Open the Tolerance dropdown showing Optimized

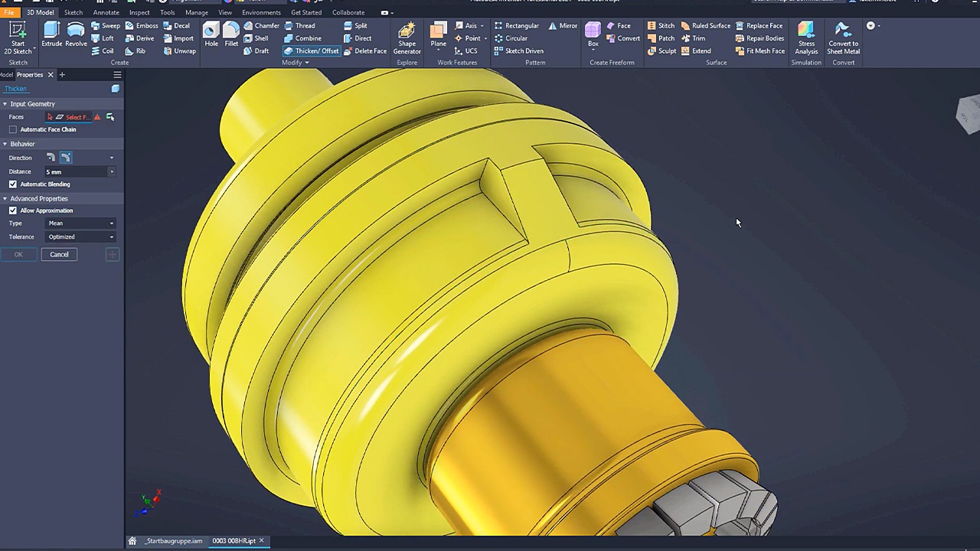[80, 236]
